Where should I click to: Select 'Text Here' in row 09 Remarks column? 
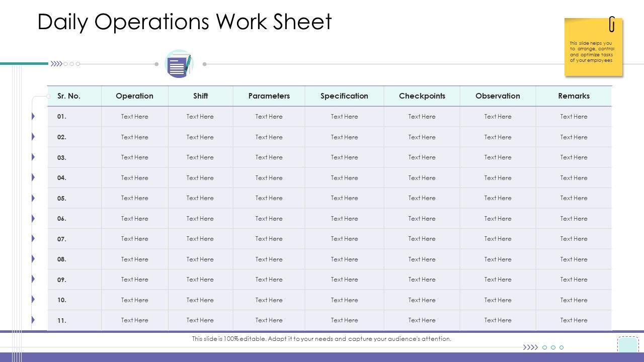coord(574,280)
